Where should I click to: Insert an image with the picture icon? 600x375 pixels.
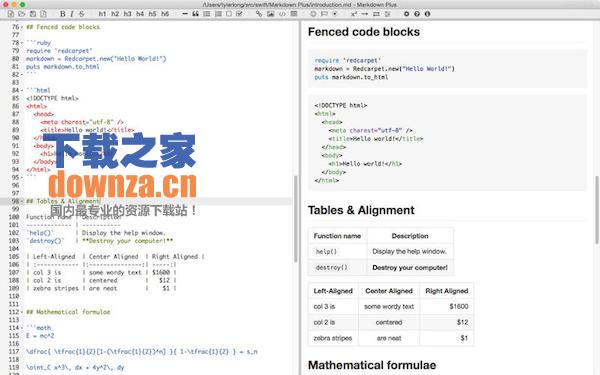coord(271,14)
